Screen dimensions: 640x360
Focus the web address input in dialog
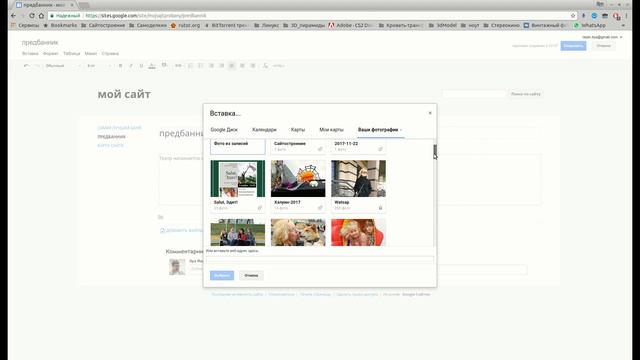(320, 258)
